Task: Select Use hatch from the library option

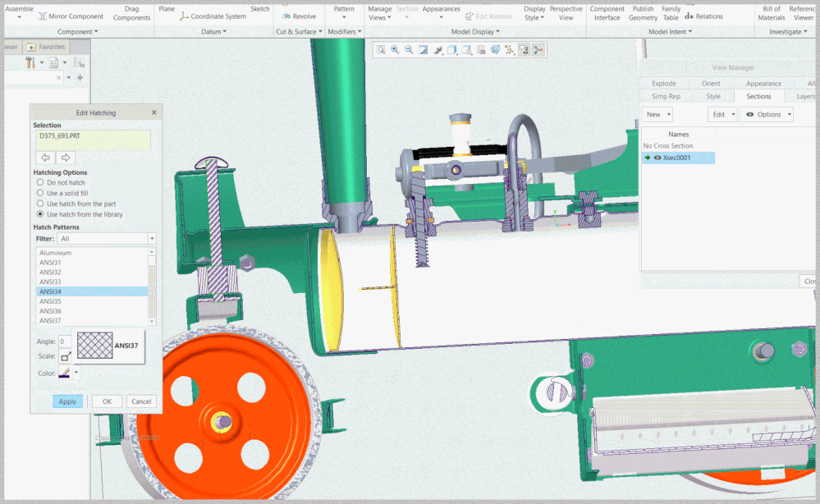Action: (40, 214)
